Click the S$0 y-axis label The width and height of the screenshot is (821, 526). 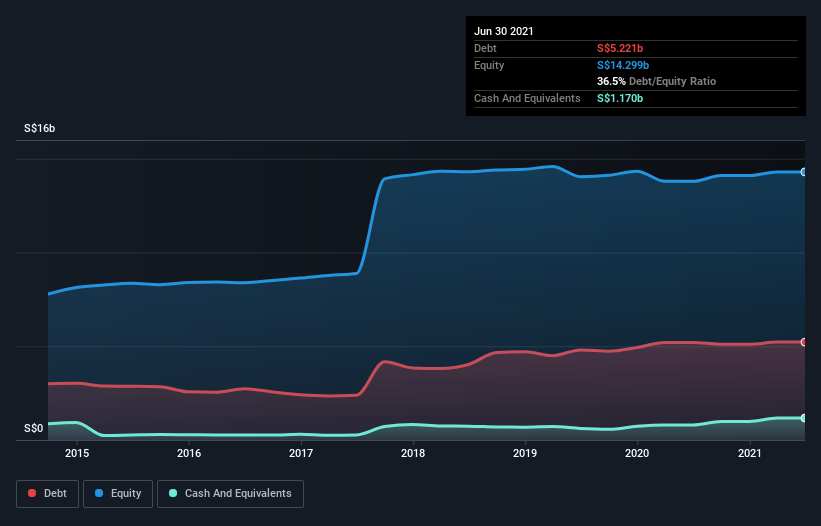[34, 429]
